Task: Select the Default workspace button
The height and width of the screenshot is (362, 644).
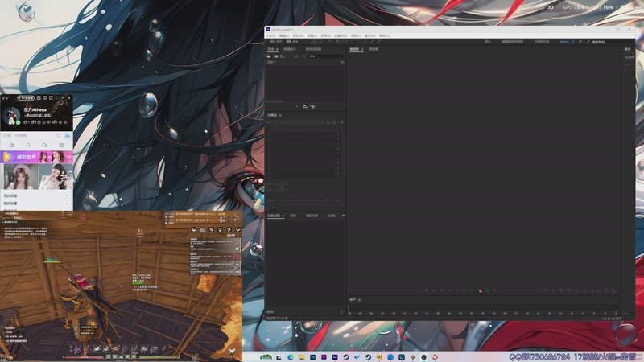Action: click(488, 42)
